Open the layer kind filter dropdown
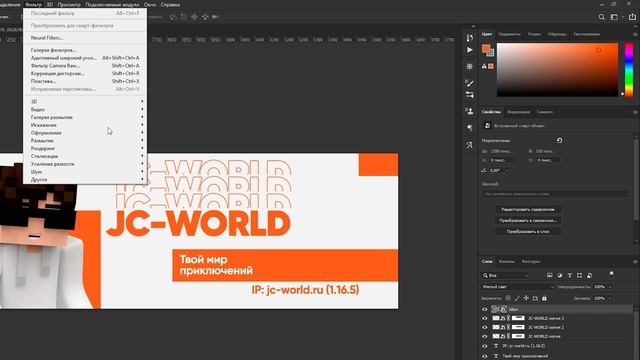 [x=505, y=276]
